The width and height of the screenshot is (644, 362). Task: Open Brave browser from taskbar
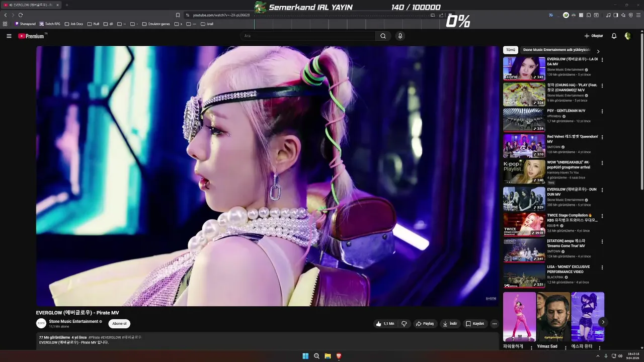[339, 356]
